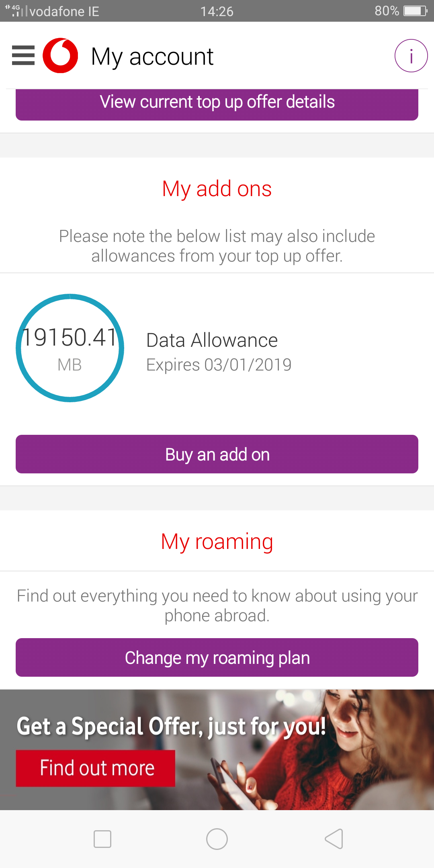Open the hamburger navigation menu
This screenshot has height=868, width=434.
[x=23, y=55]
